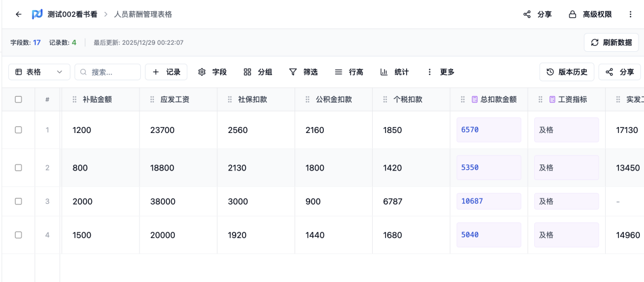Select the 公积金扣款 cell showing 900
The image size is (644, 282).
pos(333,202)
